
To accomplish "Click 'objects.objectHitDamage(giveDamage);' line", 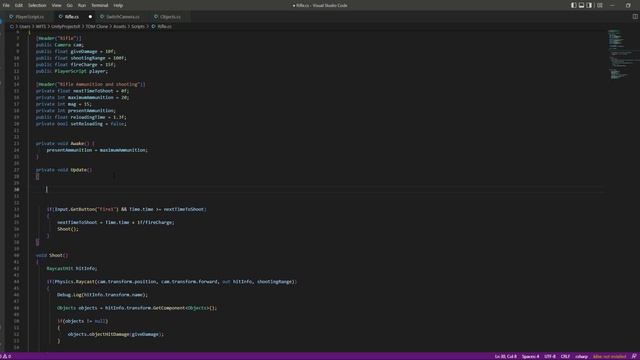I will click(x=116, y=334).
